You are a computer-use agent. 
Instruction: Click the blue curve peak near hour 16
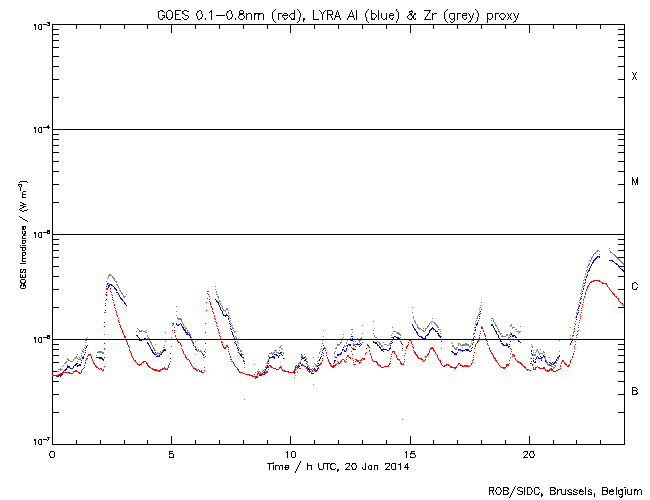[432, 328]
